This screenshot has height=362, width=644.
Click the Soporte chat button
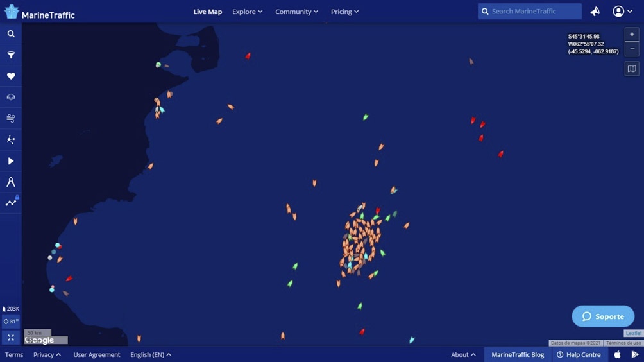pyautogui.click(x=603, y=316)
